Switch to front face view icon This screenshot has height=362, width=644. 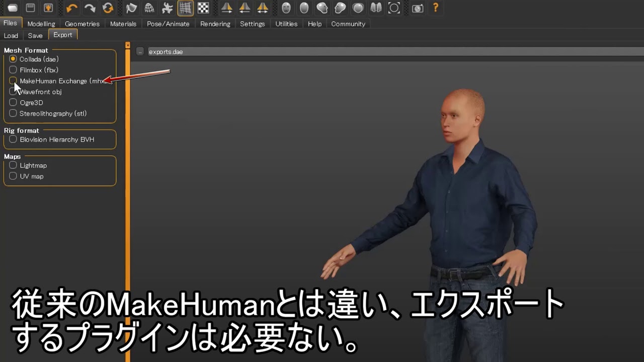coord(286,8)
